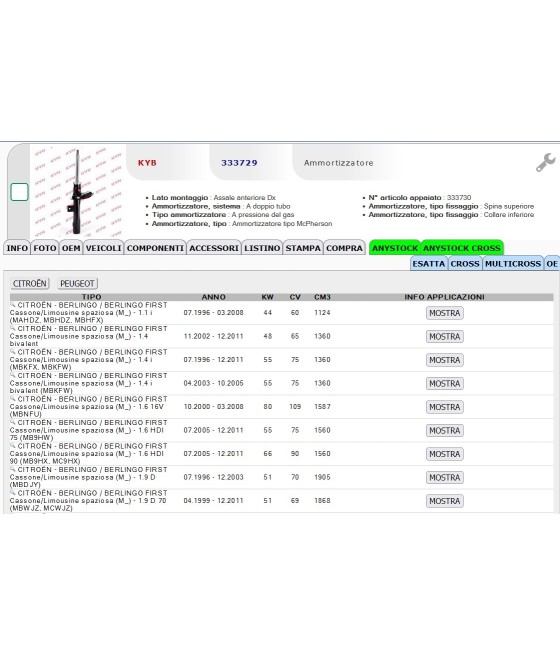Click magnifier icon beside Berlingo 1.1 i row
The width and height of the screenshot is (560, 655).
pos(13,305)
